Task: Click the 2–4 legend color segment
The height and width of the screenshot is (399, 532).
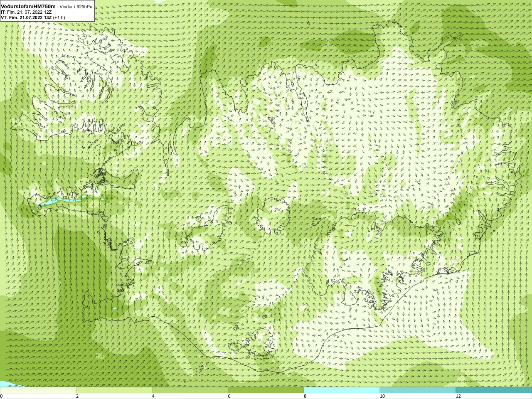Action: pos(114,390)
